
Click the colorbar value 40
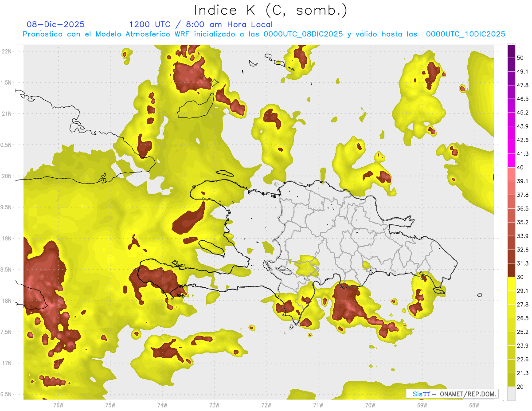coord(521,168)
